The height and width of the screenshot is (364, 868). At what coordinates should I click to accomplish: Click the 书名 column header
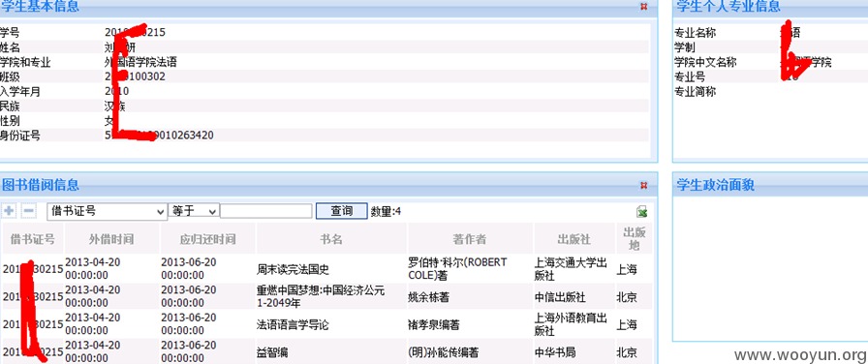331,239
